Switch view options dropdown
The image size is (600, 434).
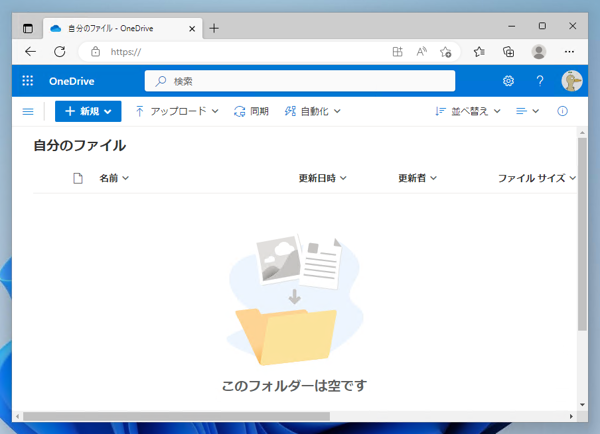(527, 111)
